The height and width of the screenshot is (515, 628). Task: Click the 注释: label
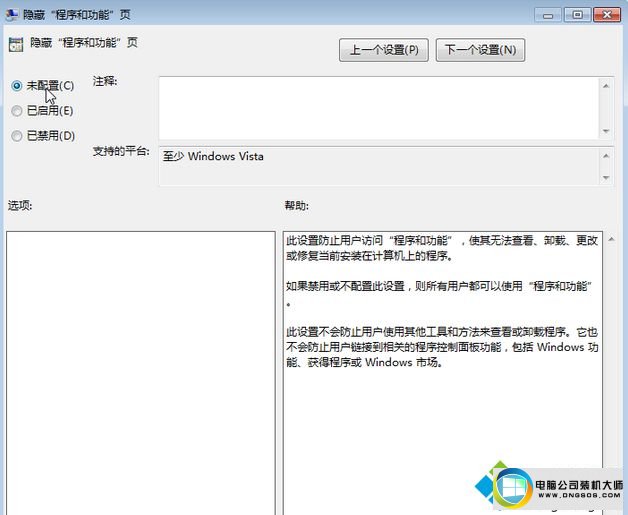(105, 81)
